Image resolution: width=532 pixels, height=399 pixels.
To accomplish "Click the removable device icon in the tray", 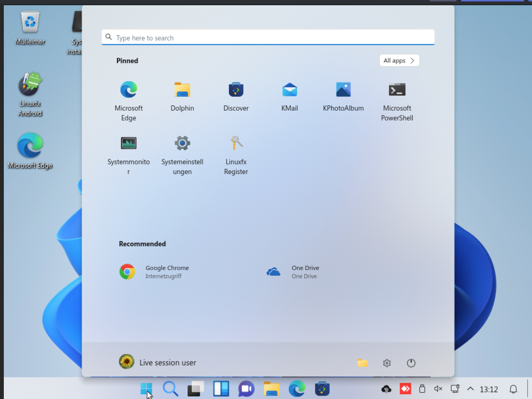I will [x=422, y=389].
